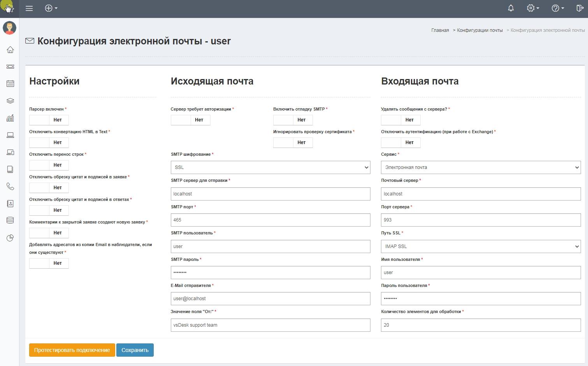The height and width of the screenshot is (366, 588).
Task: Open the home page from sidebar
Action: point(10,50)
